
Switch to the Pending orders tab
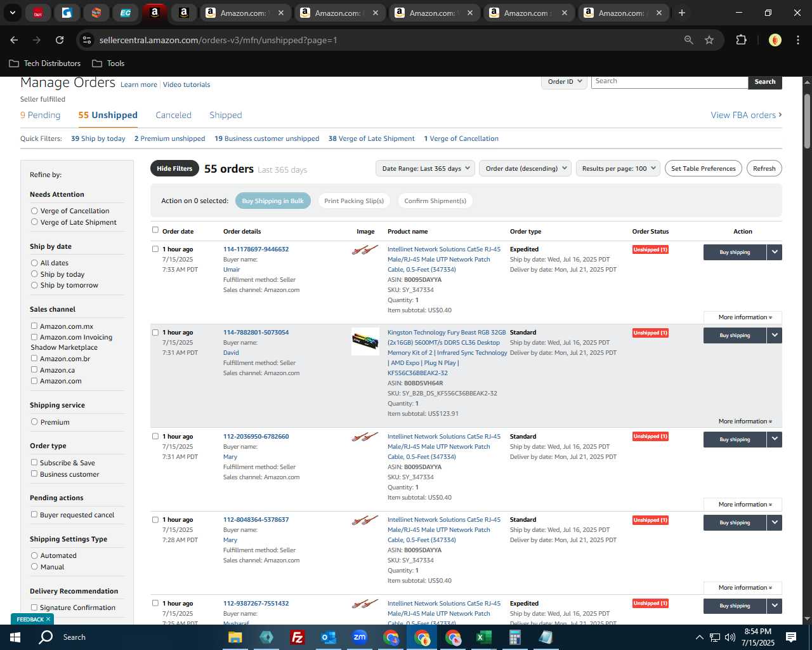[x=41, y=115]
